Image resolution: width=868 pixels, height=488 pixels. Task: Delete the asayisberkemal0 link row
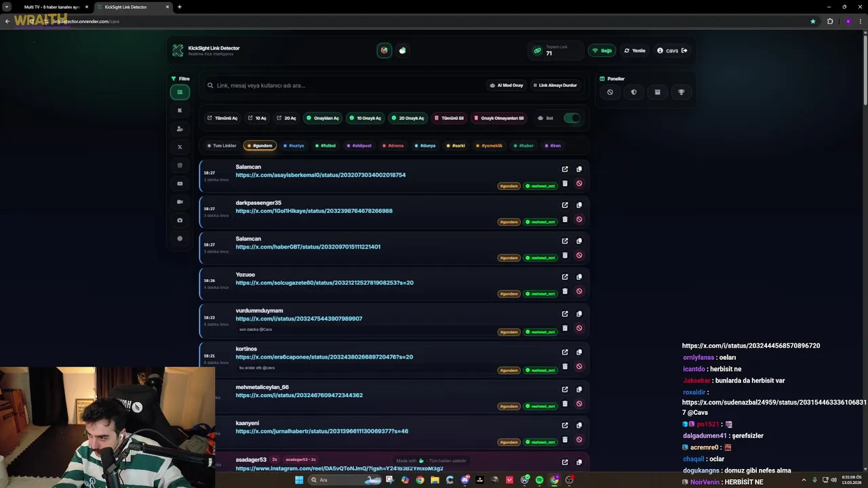(565, 183)
